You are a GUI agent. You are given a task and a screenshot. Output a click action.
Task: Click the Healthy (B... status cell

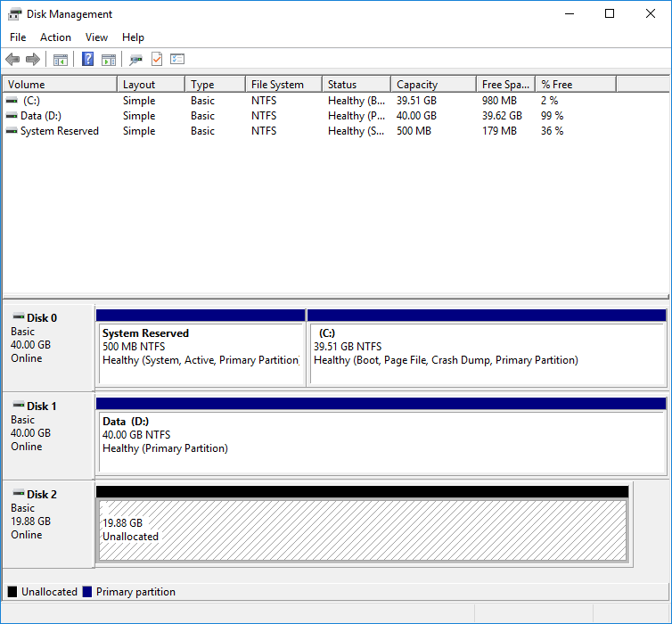(x=356, y=101)
